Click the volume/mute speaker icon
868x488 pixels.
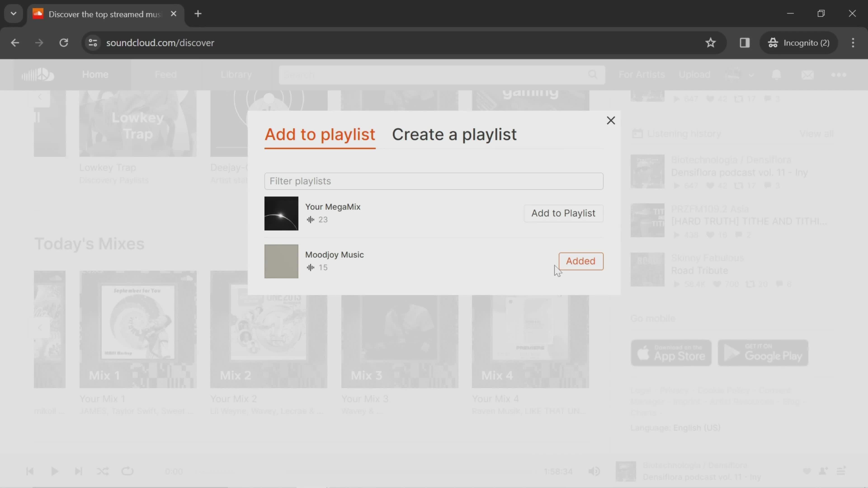pyautogui.click(x=594, y=471)
